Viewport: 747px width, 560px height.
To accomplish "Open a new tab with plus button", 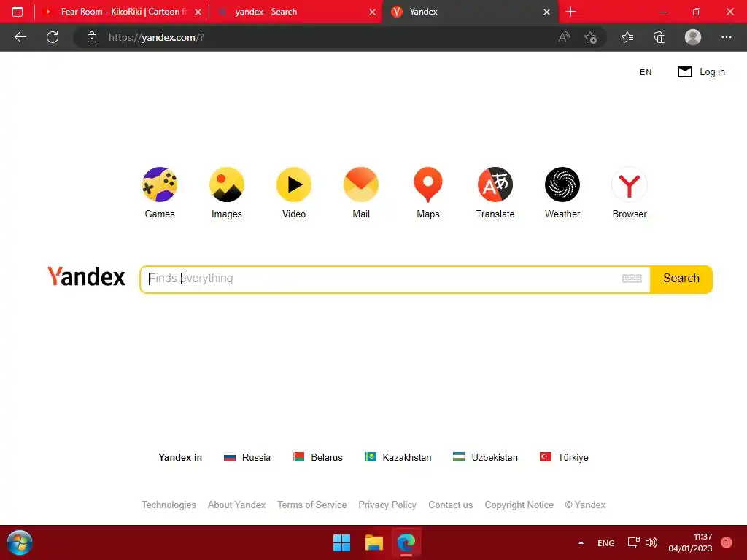I will (570, 12).
